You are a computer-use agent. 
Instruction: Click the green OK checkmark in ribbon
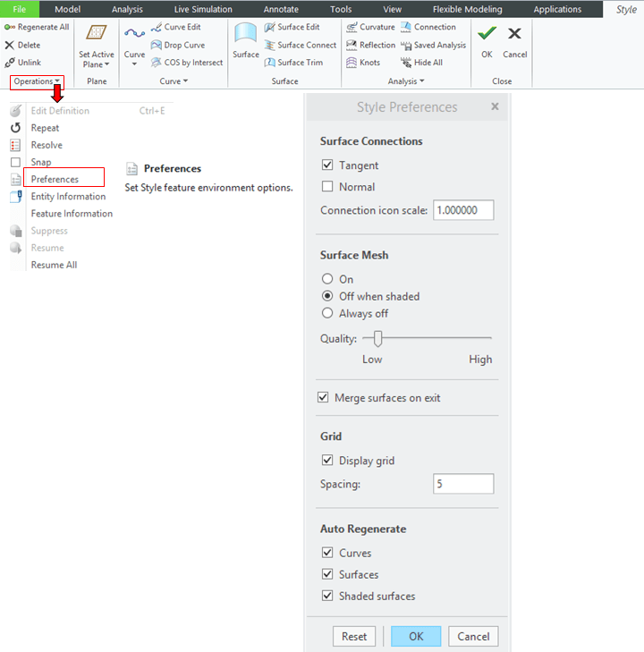click(487, 34)
